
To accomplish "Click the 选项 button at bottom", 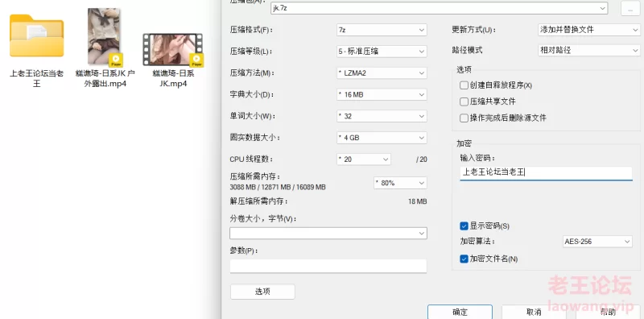I will tap(262, 292).
